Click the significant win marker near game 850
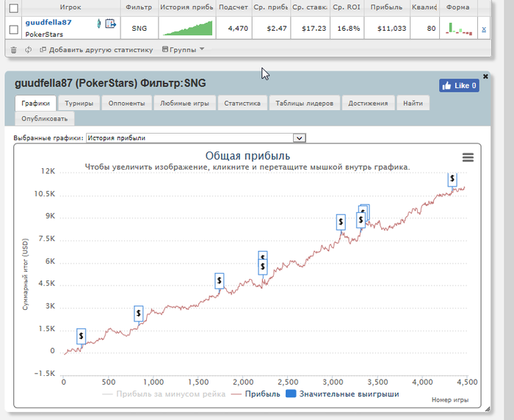514x420 pixels. (x=139, y=314)
